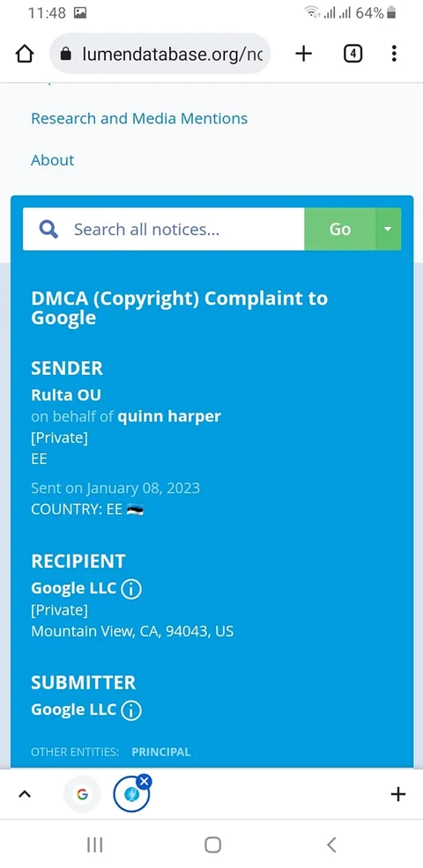The width and height of the screenshot is (423, 868).
Task: Focus the Search all notices field
Action: point(189,229)
